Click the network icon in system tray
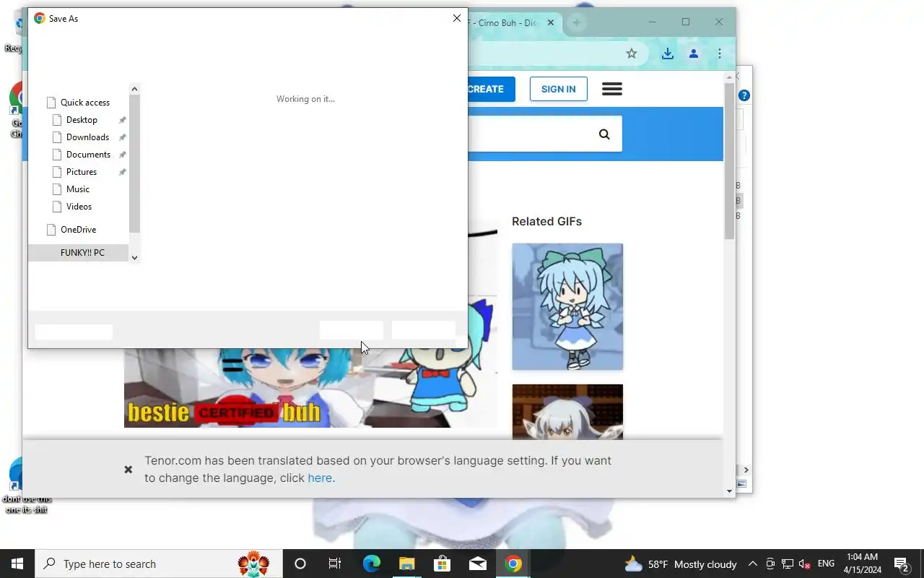Screen dimensions: 924x578 click(787, 564)
